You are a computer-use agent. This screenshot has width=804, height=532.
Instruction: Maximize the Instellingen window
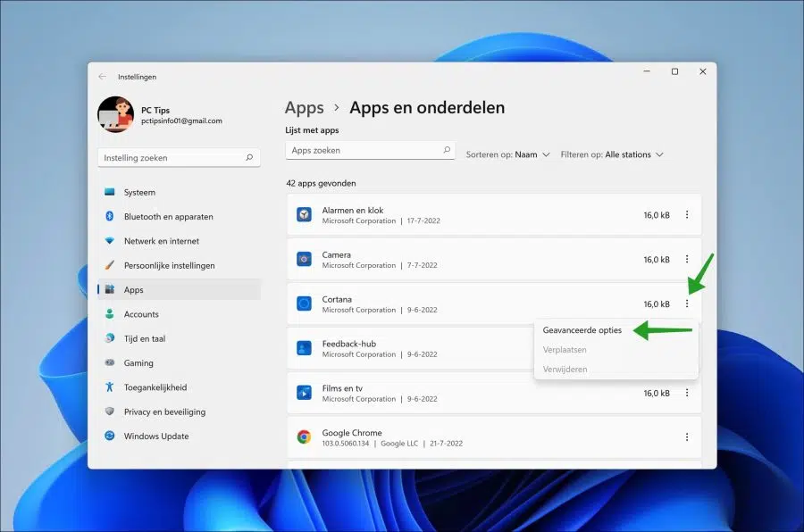pyautogui.click(x=674, y=71)
